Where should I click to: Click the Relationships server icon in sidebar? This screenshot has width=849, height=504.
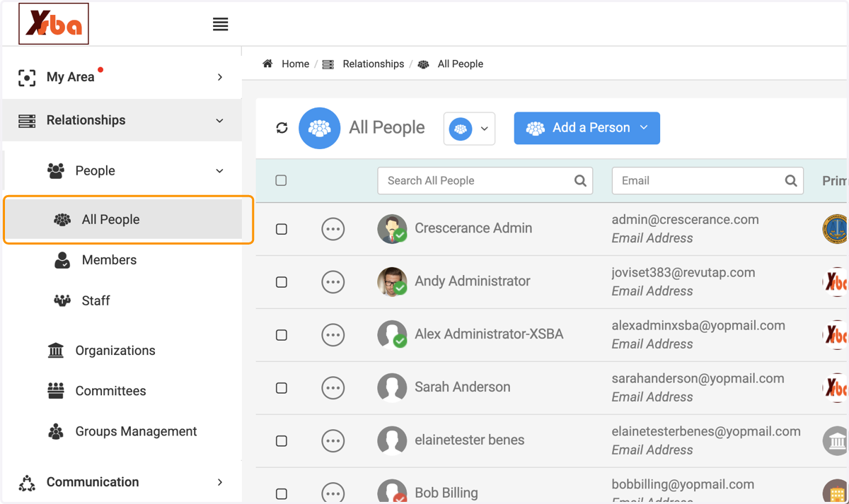tap(27, 121)
